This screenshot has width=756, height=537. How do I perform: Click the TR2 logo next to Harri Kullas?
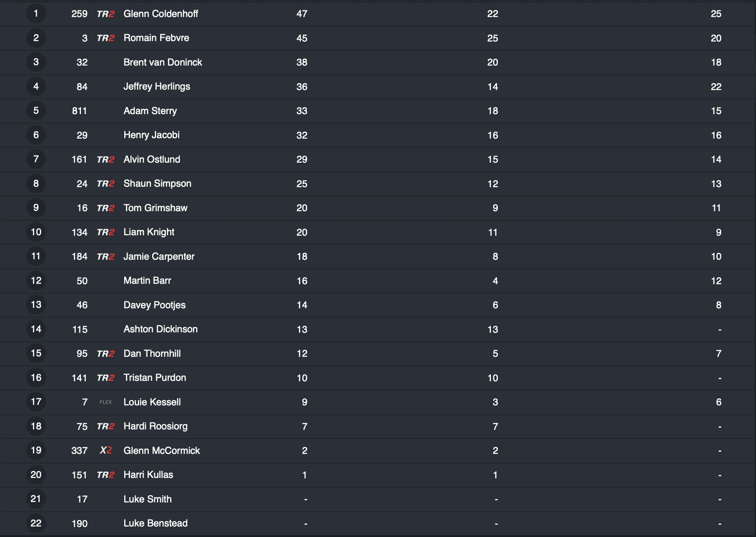[105, 475]
